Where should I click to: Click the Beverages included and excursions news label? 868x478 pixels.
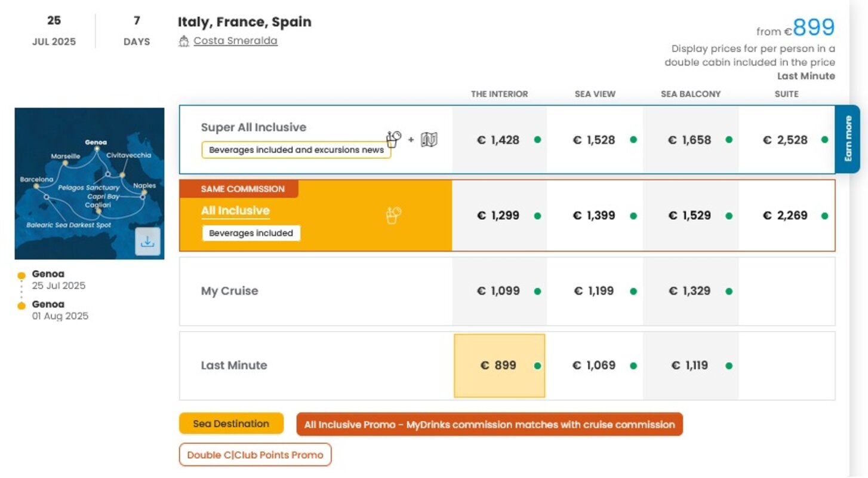296,150
